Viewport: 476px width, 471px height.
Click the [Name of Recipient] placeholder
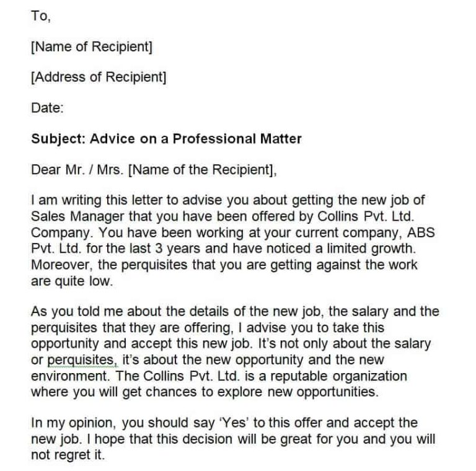pyautogui.click(x=92, y=46)
